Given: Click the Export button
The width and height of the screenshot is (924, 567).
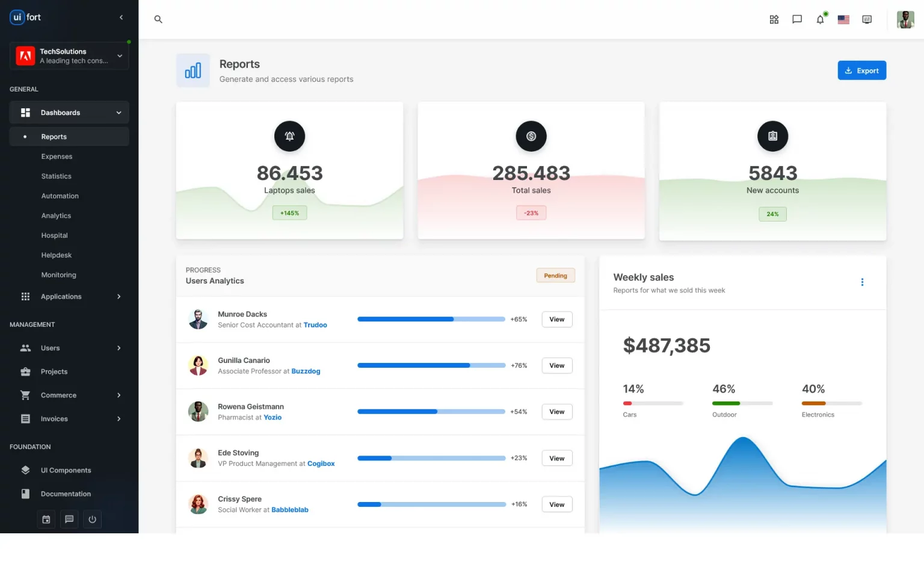Looking at the screenshot, I should (x=862, y=70).
